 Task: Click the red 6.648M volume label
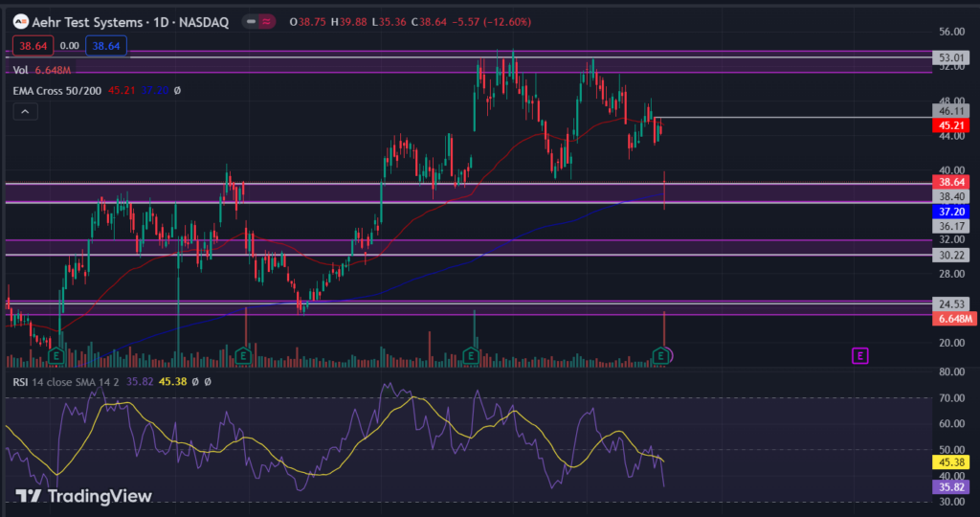pos(953,319)
